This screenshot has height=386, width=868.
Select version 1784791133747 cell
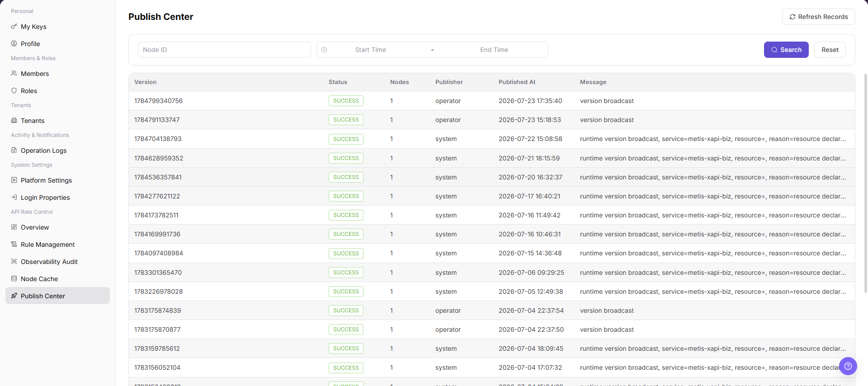click(157, 120)
